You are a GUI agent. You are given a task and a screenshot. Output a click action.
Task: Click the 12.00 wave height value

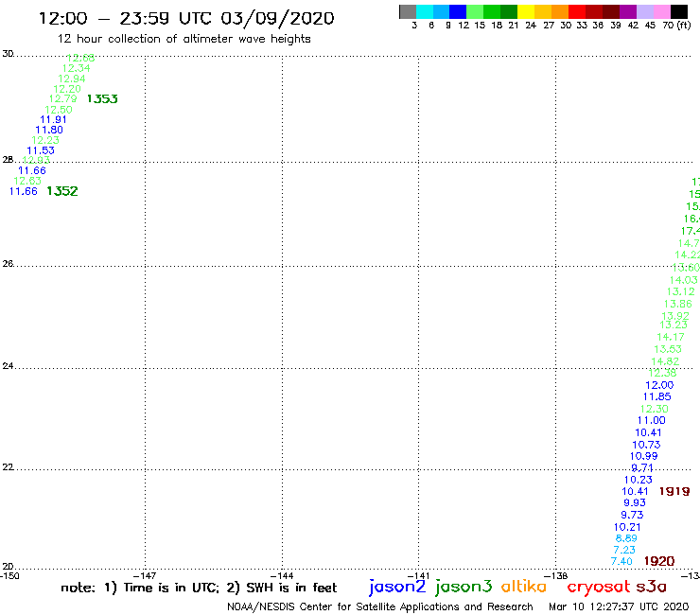pyautogui.click(x=659, y=385)
